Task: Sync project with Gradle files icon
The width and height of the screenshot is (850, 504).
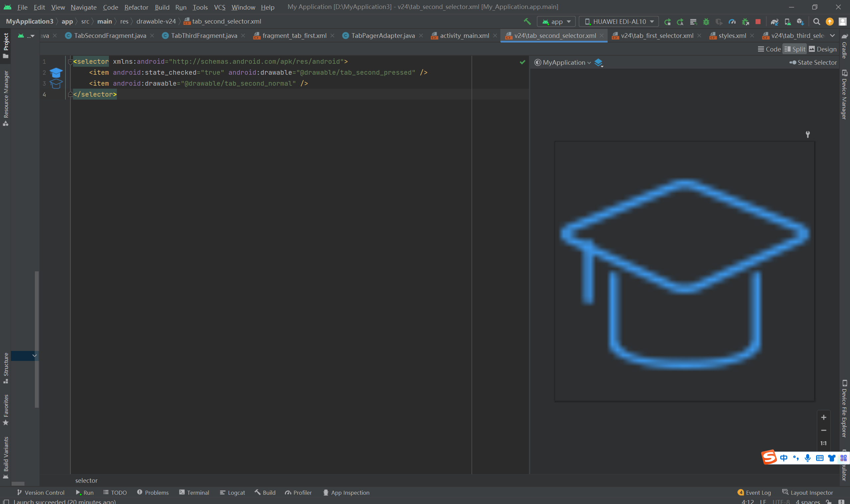Action: [774, 21]
